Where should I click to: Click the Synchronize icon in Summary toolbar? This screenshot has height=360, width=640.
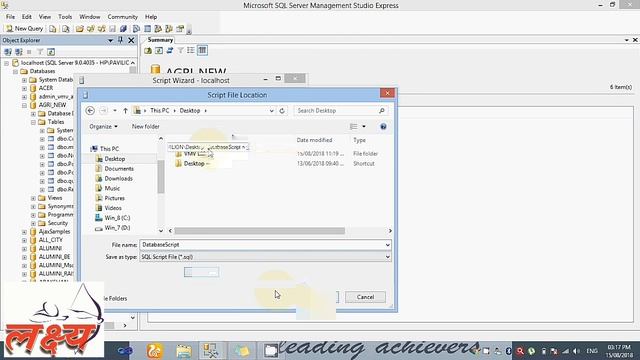click(x=169, y=50)
